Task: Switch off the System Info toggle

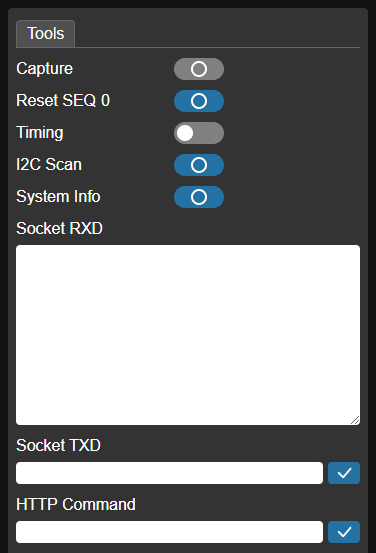Action: coord(199,197)
